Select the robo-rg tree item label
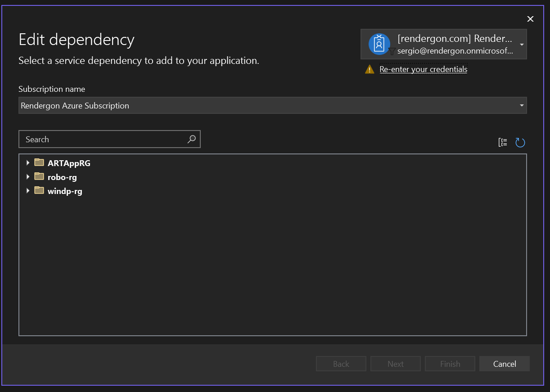The image size is (550, 392). pos(62,177)
